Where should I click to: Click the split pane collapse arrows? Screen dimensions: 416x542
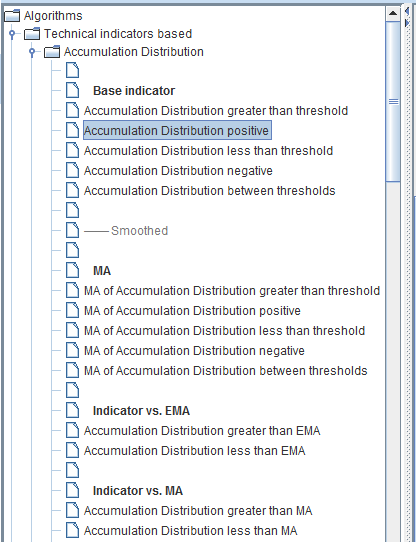point(407,17)
